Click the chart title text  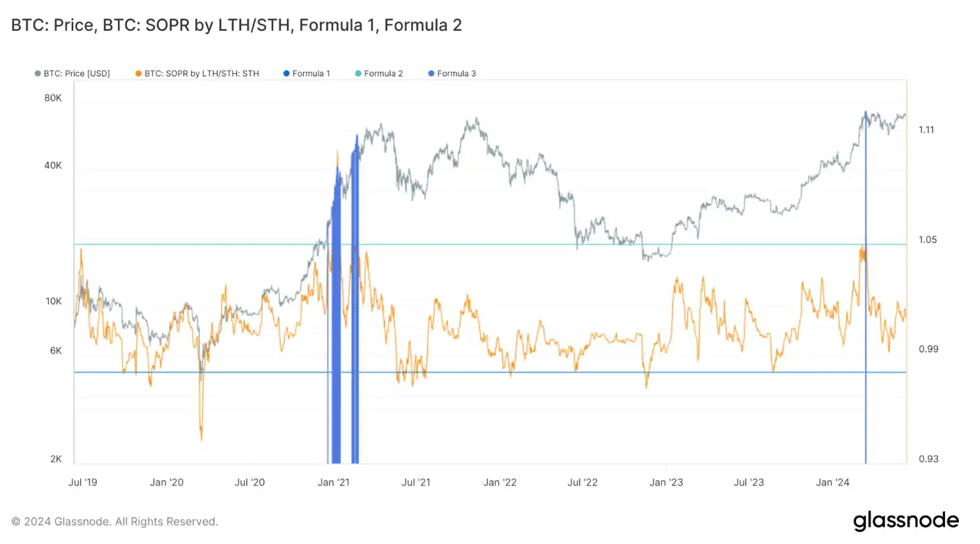coord(236,25)
